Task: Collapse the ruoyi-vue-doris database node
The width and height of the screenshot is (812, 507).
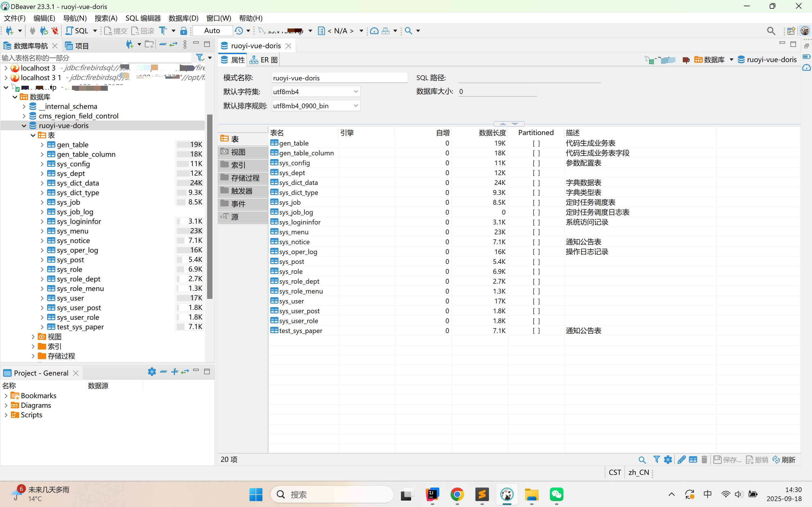Action: point(24,125)
